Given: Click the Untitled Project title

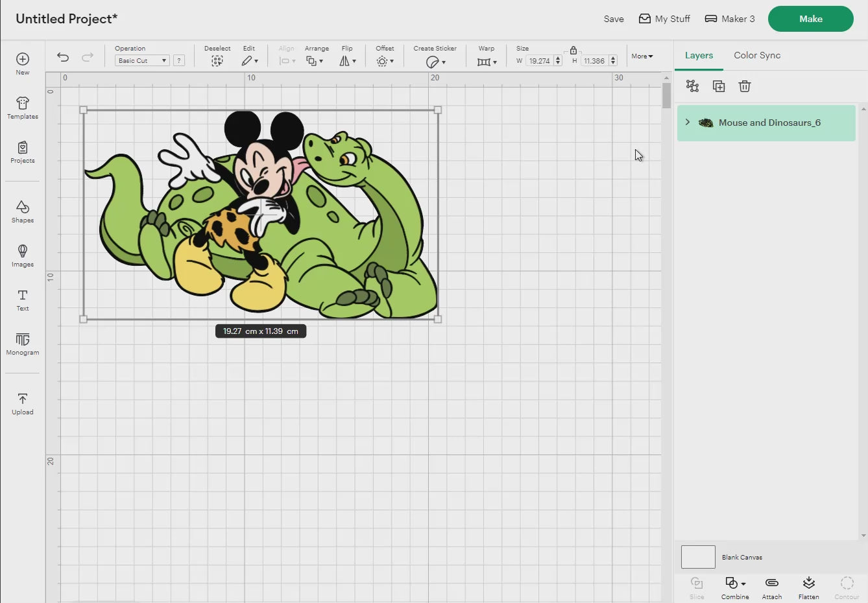Looking at the screenshot, I should [x=67, y=19].
